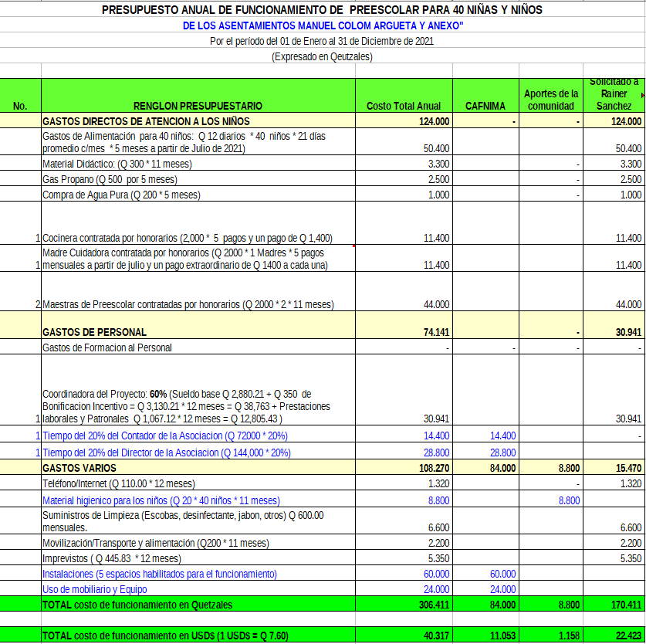Image resolution: width=646 pixels, height=644 pixels.
Task: Click the "No." column header cell
Action: coord(20,106)
